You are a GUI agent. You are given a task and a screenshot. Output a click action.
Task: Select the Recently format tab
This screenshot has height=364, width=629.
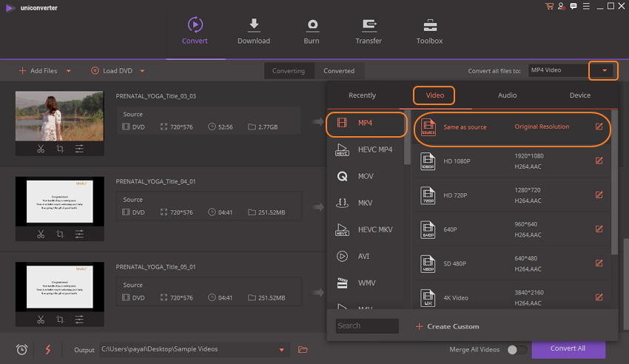coord(363,95)
